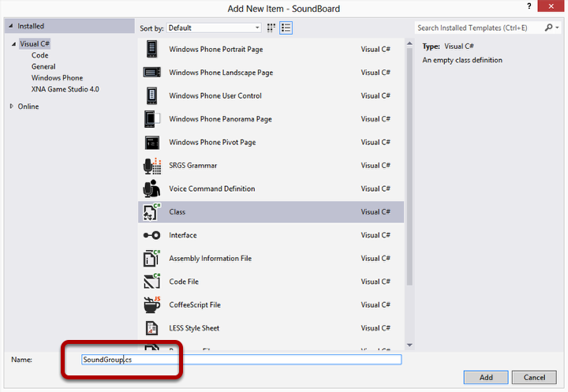Select the Visual C# category

coord(35,44)
